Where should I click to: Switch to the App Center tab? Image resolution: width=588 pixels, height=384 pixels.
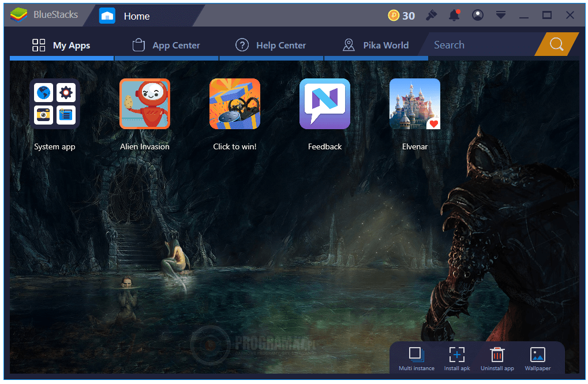pos(167,45)
